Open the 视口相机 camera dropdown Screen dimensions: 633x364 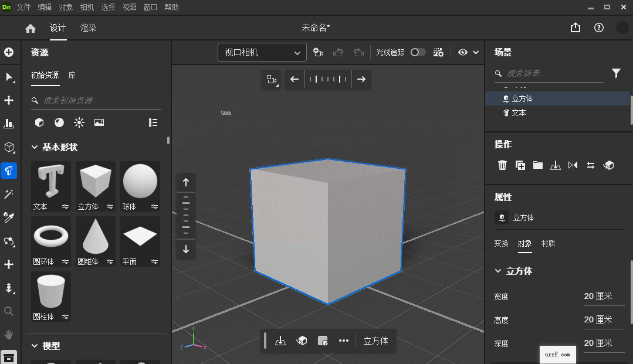tap(262, 52)
